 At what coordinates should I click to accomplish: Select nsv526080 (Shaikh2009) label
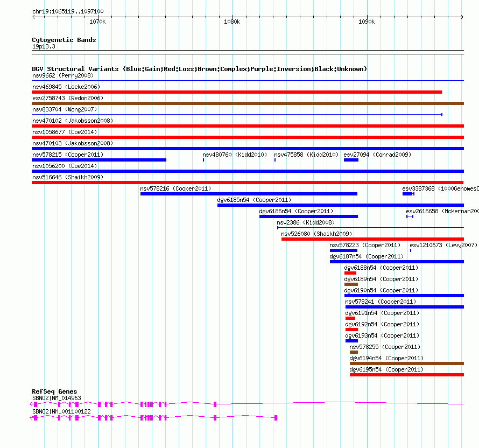(316, 234)
